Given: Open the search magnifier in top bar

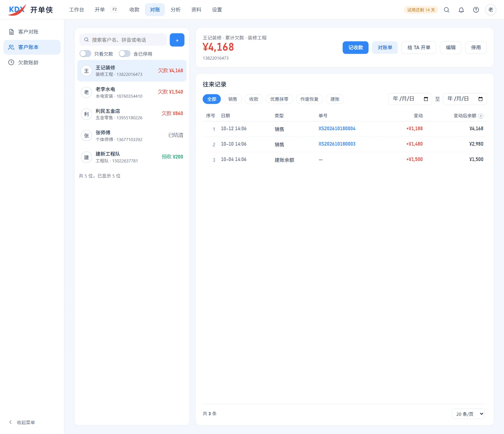Looking at the screenshot, I should [x=447, y=10].
